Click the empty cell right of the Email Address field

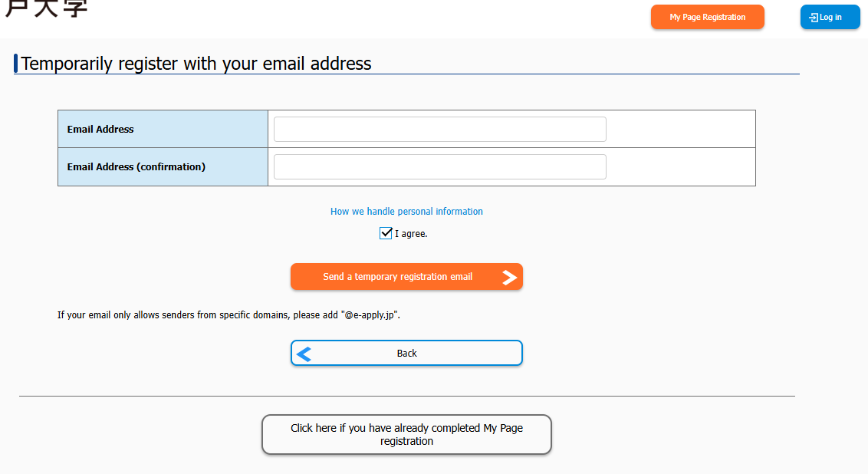680,130
